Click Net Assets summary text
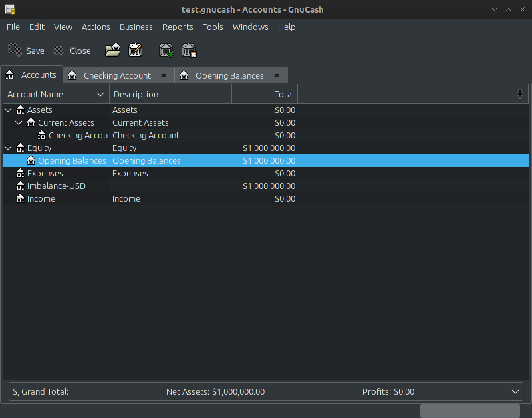 (215, 392)
